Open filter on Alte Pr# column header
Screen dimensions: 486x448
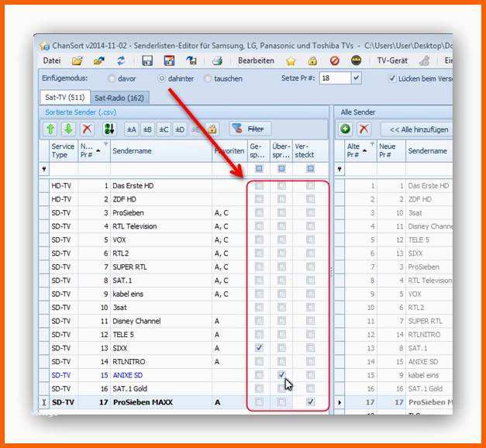click(372, 143)
